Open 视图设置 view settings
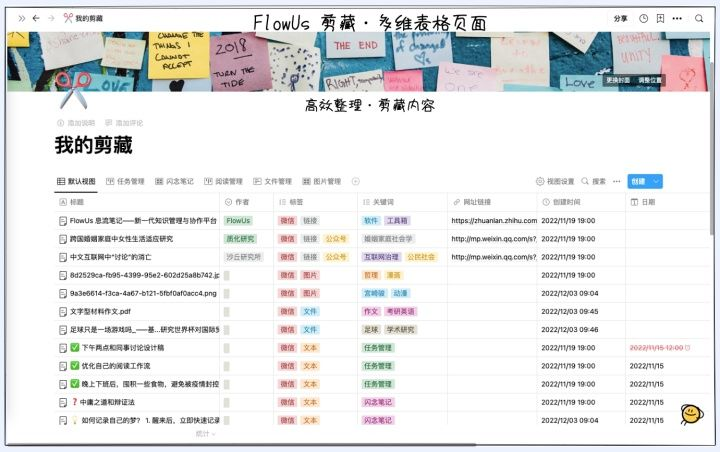This screenshot has width=720, height=452. click(555, 181)
